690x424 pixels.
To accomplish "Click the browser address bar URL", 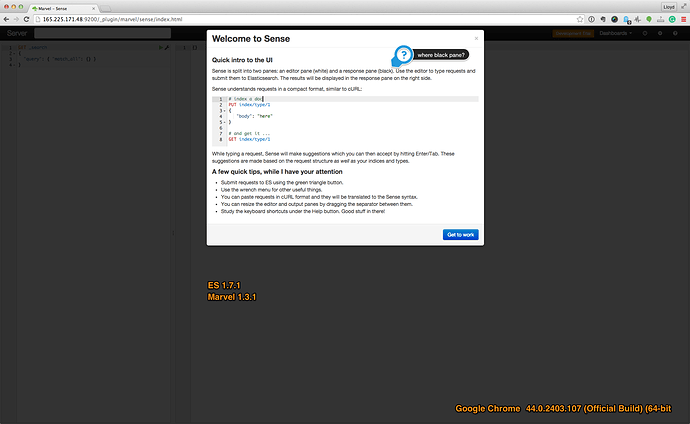I will click(x=112, y=19).
